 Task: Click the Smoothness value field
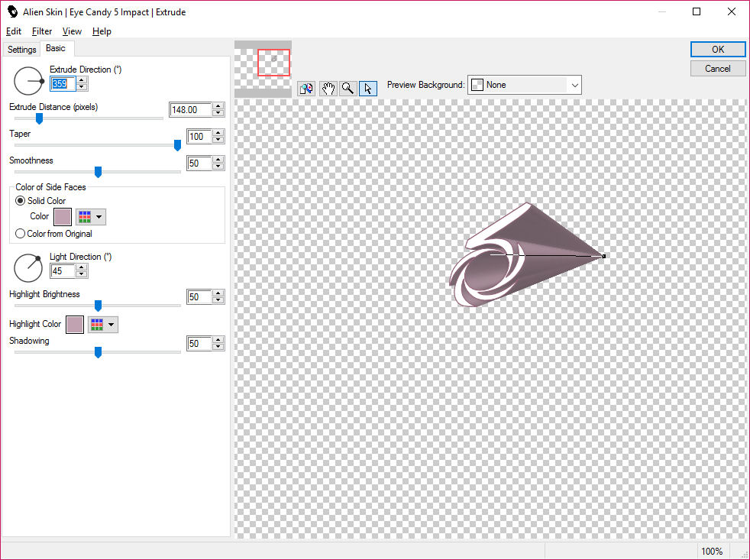199,163
